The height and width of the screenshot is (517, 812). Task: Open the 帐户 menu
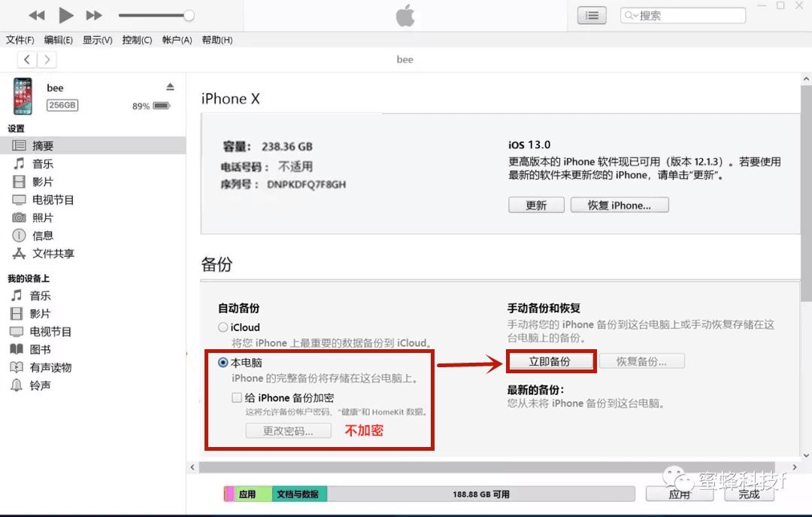(x=177, y=40)
